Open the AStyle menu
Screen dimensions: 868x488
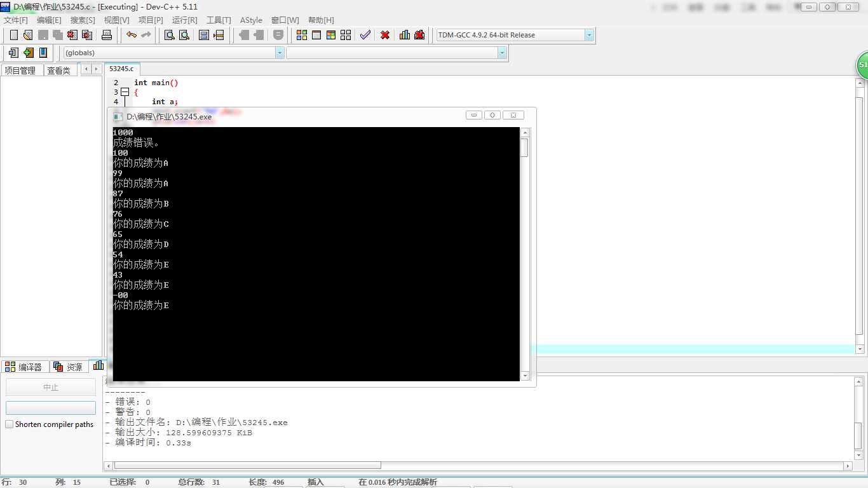251,20
